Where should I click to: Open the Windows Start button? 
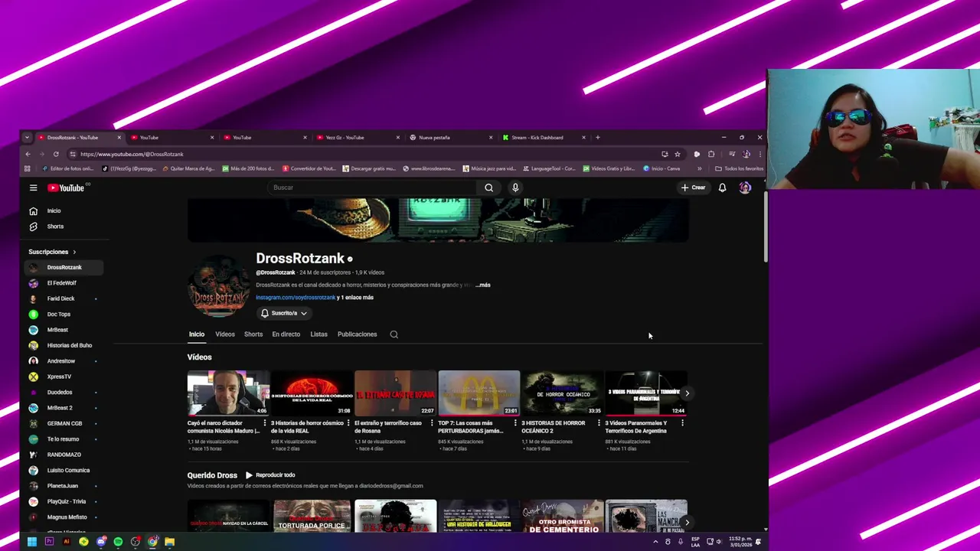coord(31,542)
